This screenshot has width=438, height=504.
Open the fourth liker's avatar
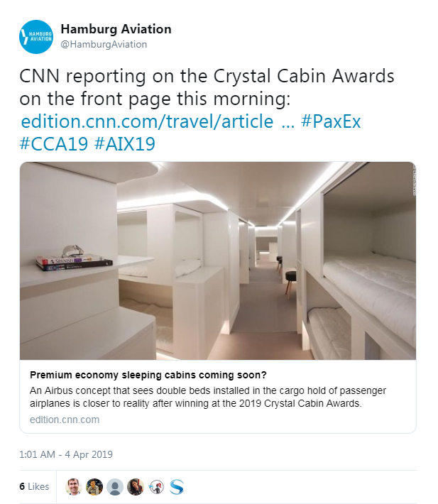coord(136,487)
